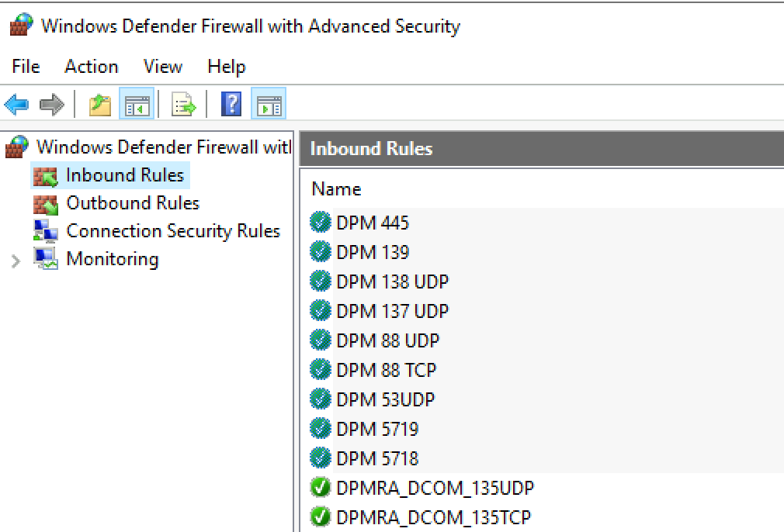Click the status icon of DPM 5719
Viewport: 784px width, 532px height.
[x=320, y=429]
